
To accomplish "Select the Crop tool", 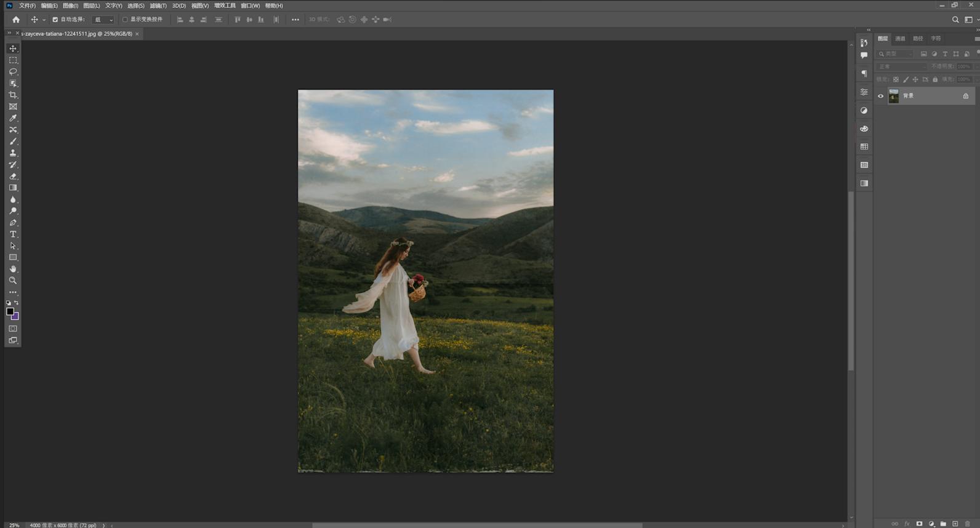I will pyautogui.click(x=13, y=95).
